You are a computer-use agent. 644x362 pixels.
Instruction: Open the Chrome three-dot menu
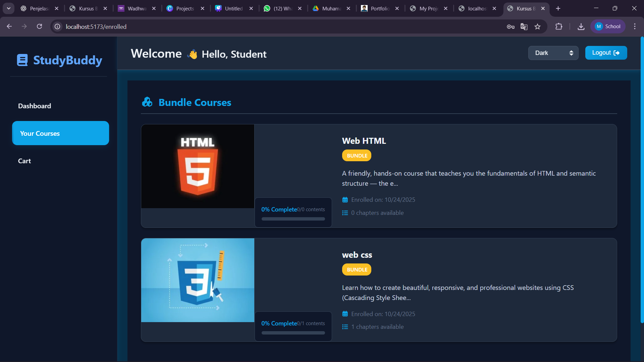click(x=635, y=26)
